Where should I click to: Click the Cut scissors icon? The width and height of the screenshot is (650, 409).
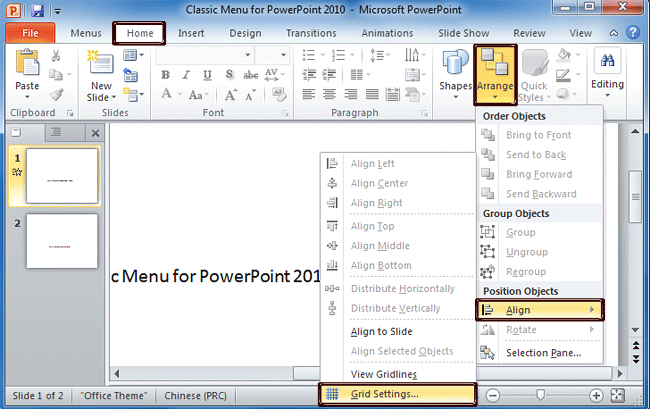click(x=56, y=55)
